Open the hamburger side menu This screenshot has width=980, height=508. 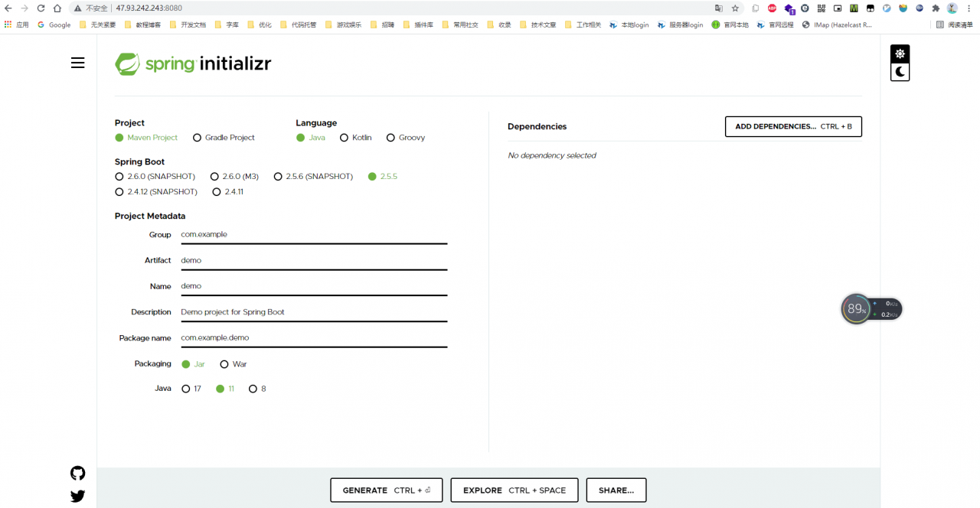click(x=77, y=63)
